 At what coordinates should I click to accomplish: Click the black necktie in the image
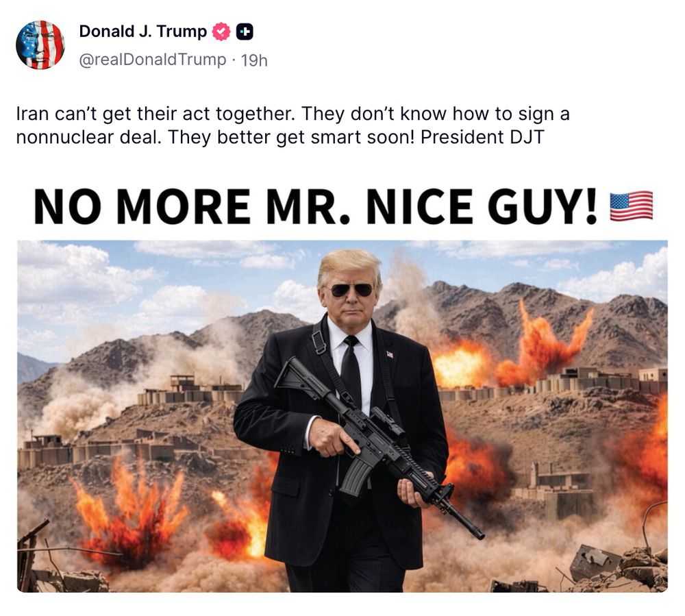click(351, 372)
